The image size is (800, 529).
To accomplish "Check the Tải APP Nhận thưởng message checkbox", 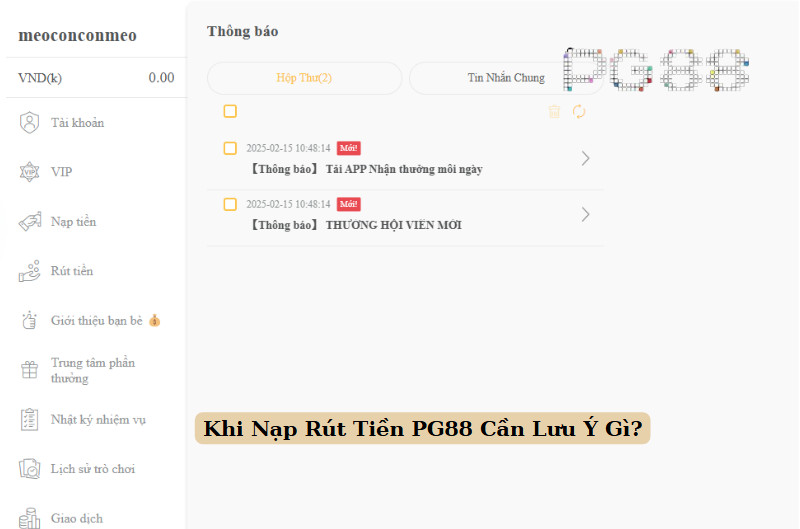I will [230, 148].
